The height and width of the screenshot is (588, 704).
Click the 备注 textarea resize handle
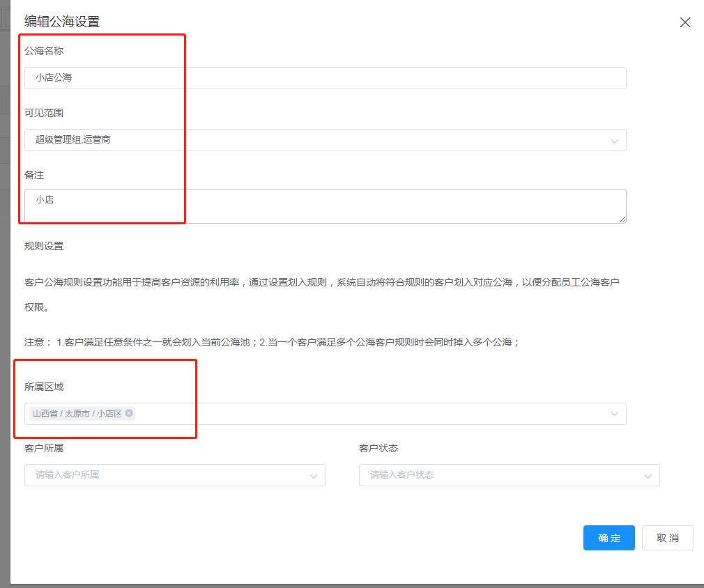coord(622,219)
